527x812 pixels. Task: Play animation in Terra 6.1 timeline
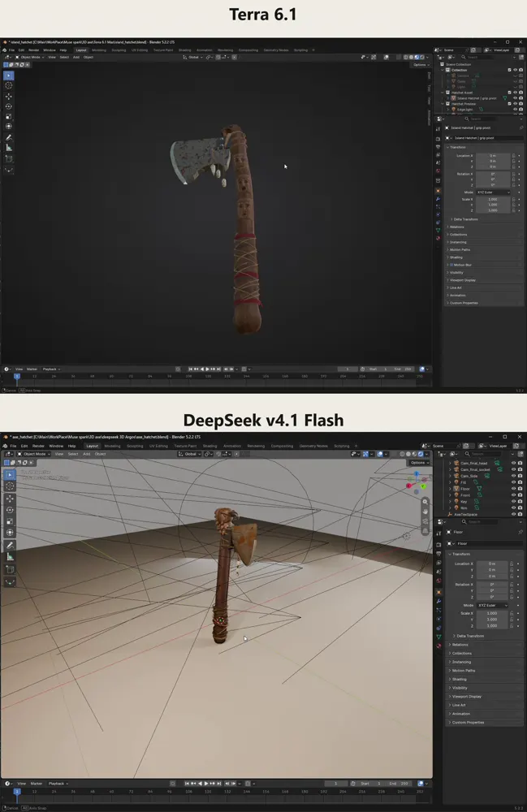207,369
